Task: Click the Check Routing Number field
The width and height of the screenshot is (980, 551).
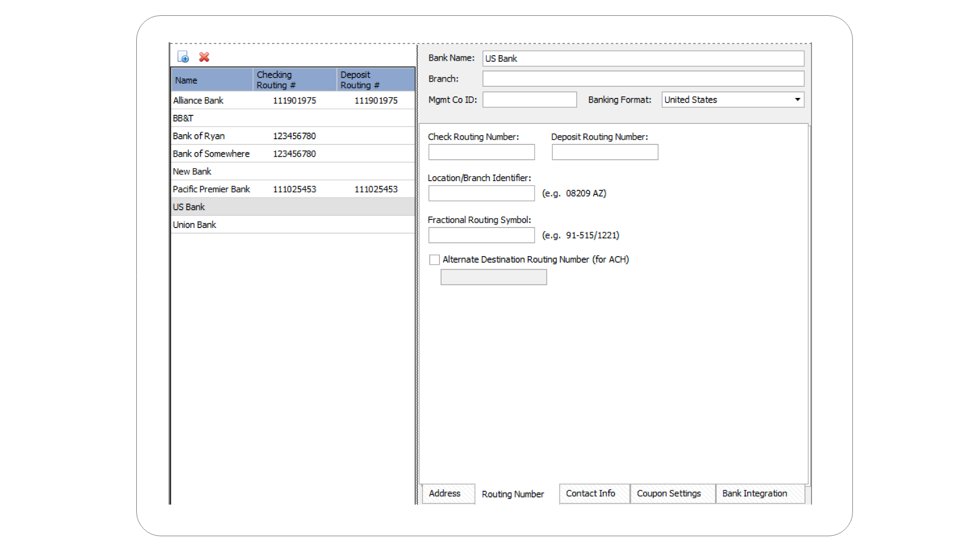Action: pos(481,152)
